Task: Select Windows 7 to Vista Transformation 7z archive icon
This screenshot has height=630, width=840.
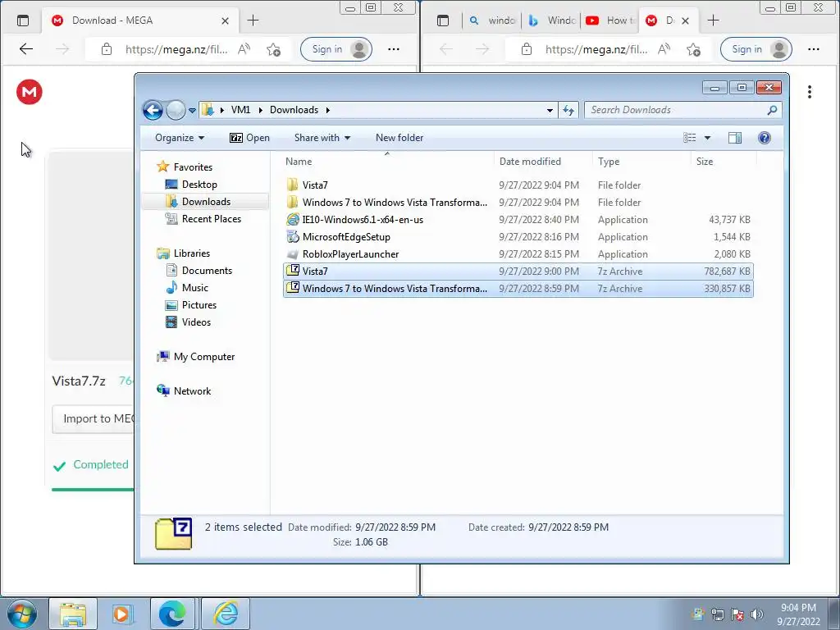Action: 293,288
